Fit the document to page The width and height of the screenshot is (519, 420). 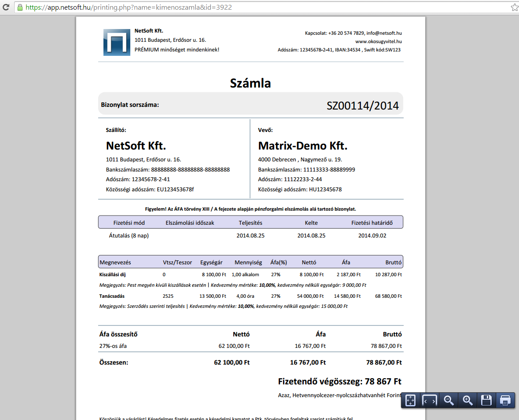pyautogui.click(x=410, y=400)
